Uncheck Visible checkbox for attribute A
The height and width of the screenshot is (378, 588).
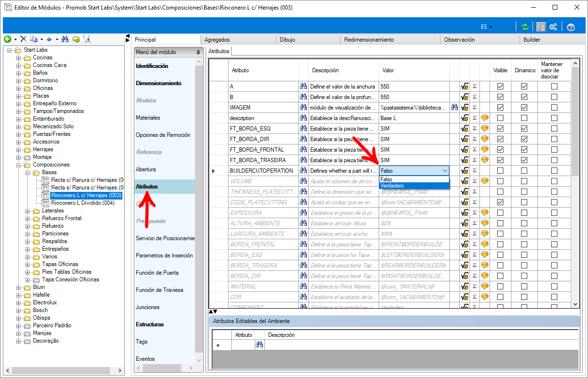click(x=501, y=87)
